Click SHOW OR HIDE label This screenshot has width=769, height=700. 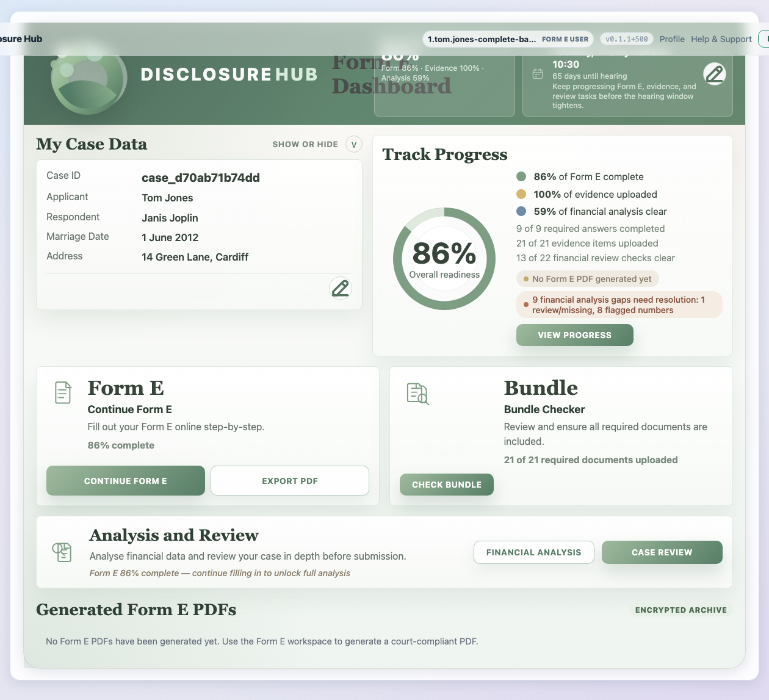point(305,145)
